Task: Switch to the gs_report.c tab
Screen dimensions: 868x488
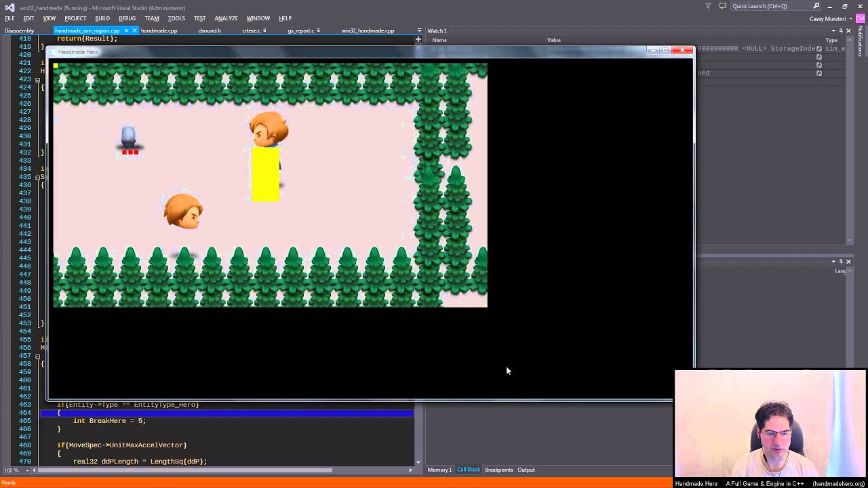Action: tap(300, 30)
